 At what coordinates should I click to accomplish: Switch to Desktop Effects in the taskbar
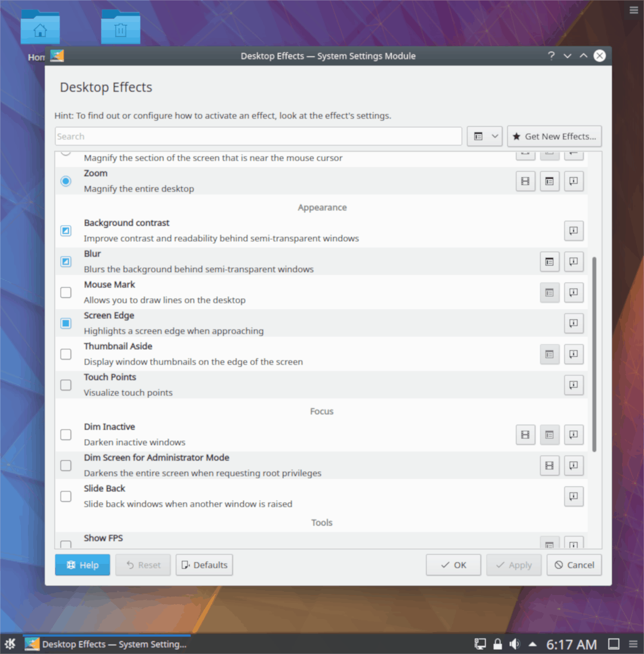pyautogui.click(x=107, y=644)
